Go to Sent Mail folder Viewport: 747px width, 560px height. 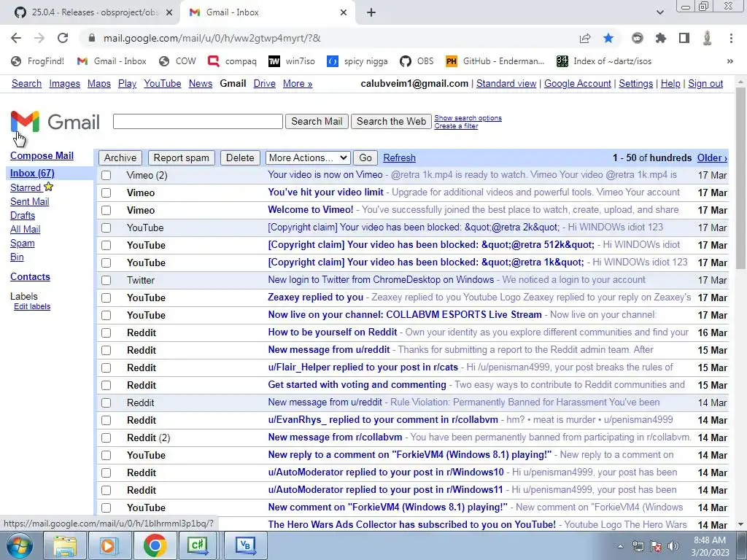click(x=29, y=201)
